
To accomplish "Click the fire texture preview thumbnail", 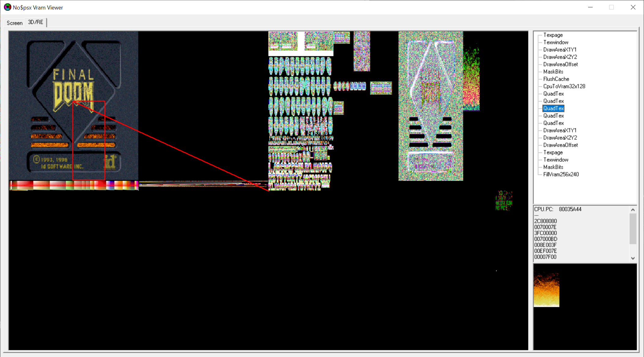I will click(x=546, y=290).
